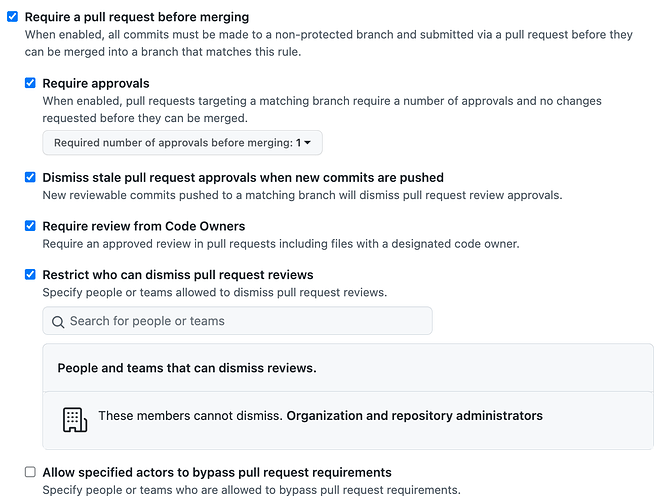The height and width of the screenshot is (500, 664).
Task: Click the Require review from Code Owners label
Action: click(x=144, y=226)
